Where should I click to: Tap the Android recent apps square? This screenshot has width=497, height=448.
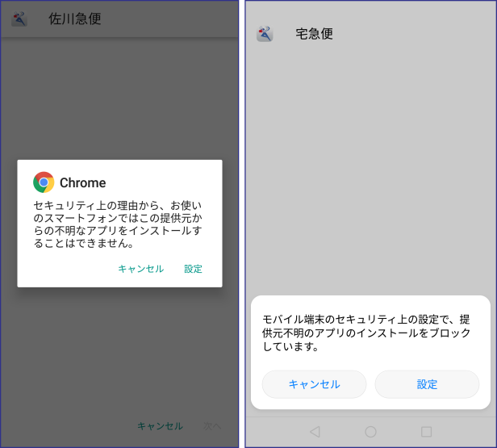click(x=426, y=432)
